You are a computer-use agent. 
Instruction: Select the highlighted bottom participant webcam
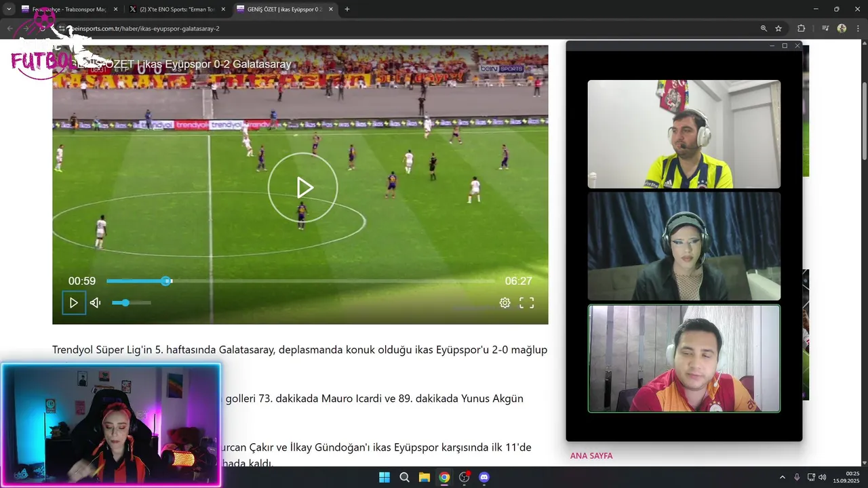coord(684,359)
